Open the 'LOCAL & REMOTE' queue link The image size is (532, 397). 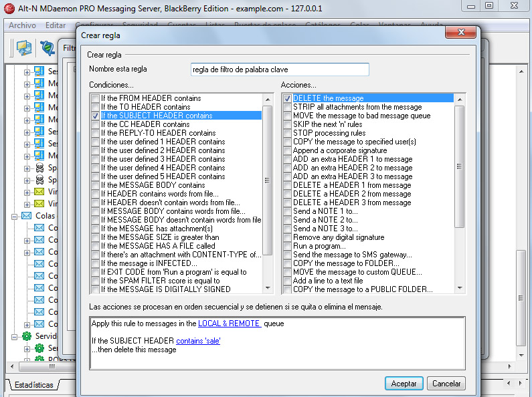click(230, 323)
